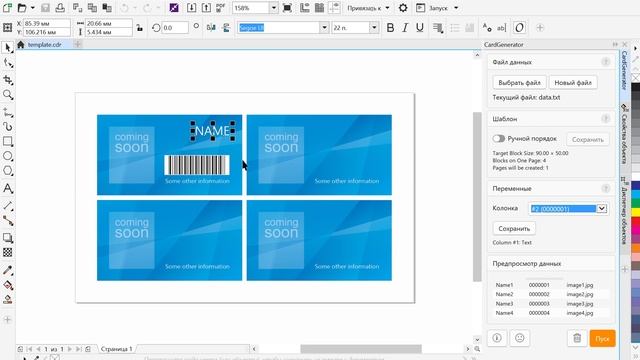Open the Text properties icon
The image size is (640, 360).
tap(487, 28)
